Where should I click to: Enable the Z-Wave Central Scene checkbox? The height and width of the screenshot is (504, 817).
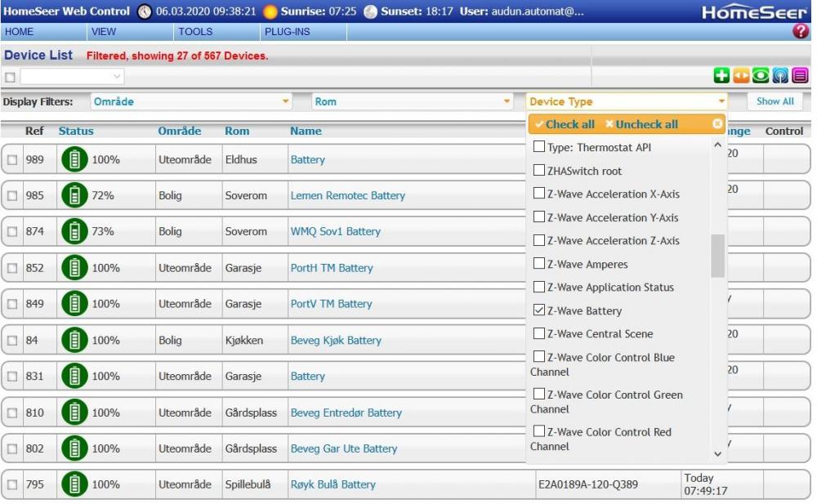539,333
